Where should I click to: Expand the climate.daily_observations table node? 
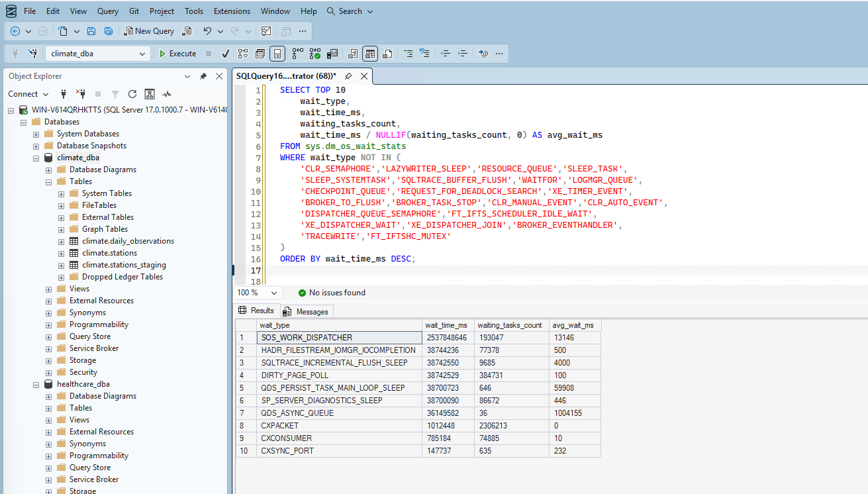(x=62, y=241)
